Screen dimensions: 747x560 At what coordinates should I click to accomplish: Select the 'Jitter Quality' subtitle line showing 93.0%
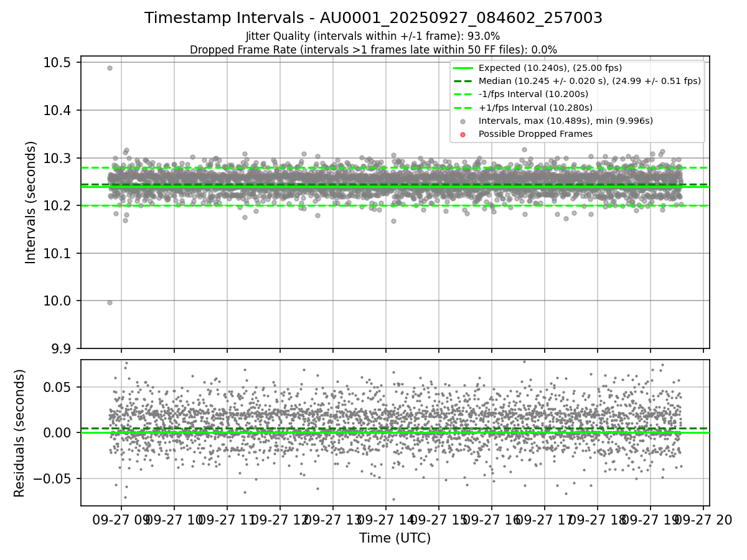pos(373,37)
